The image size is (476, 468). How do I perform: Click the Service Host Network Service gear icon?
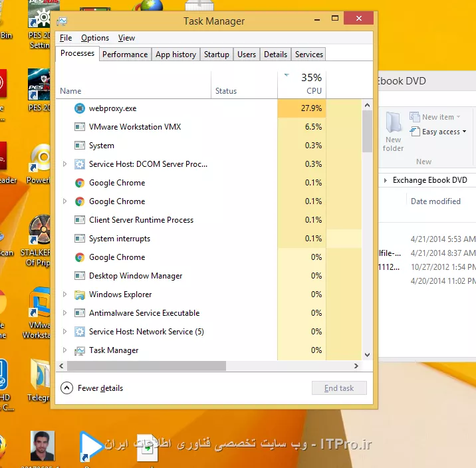coord(80,332)
